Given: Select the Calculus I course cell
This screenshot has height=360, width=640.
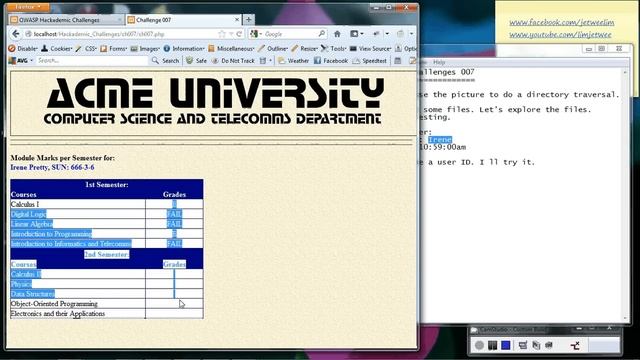Looking at the screenshot, I should click(78, 204).
